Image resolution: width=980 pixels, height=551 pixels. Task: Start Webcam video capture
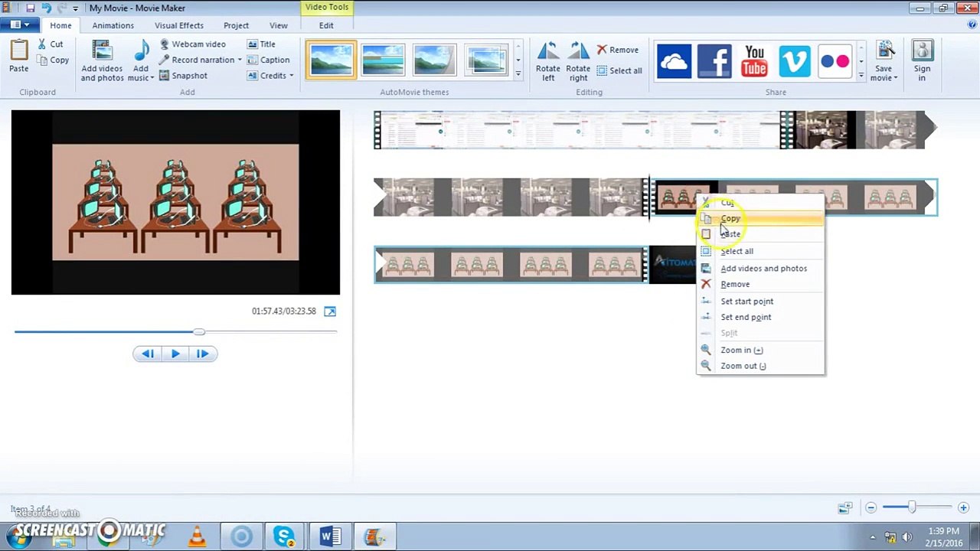click(x=192, y=44)
